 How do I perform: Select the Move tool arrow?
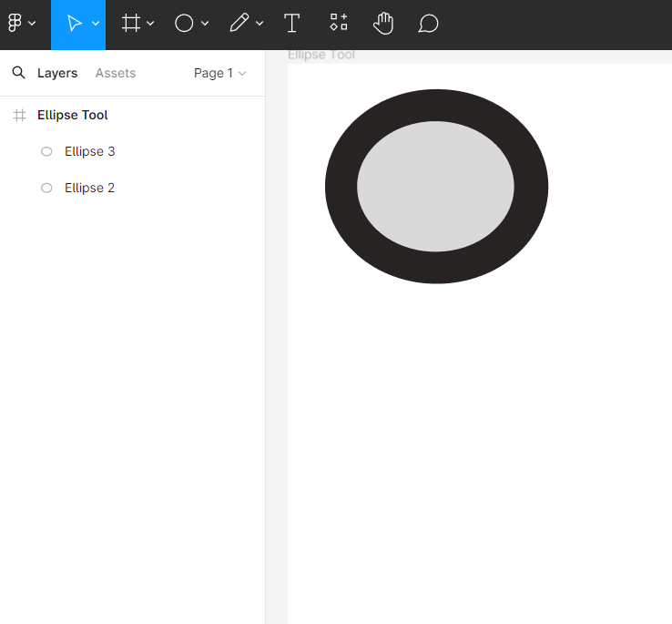pos(74,23)
